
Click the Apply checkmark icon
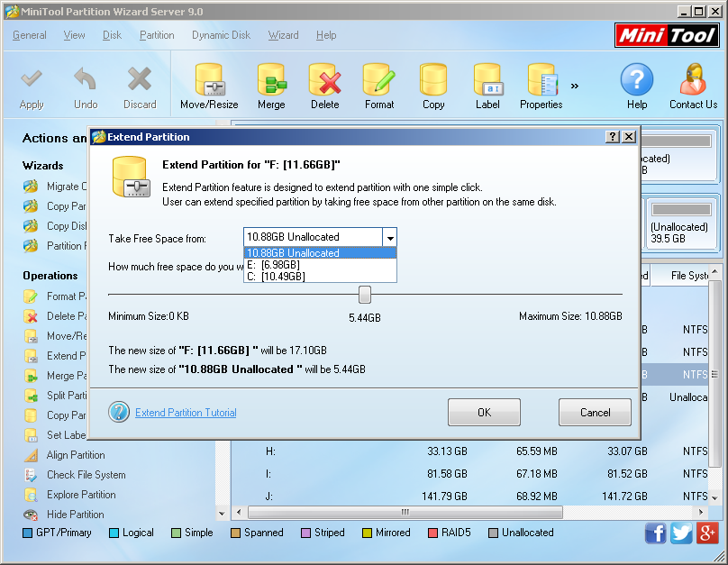pos(32,79)
